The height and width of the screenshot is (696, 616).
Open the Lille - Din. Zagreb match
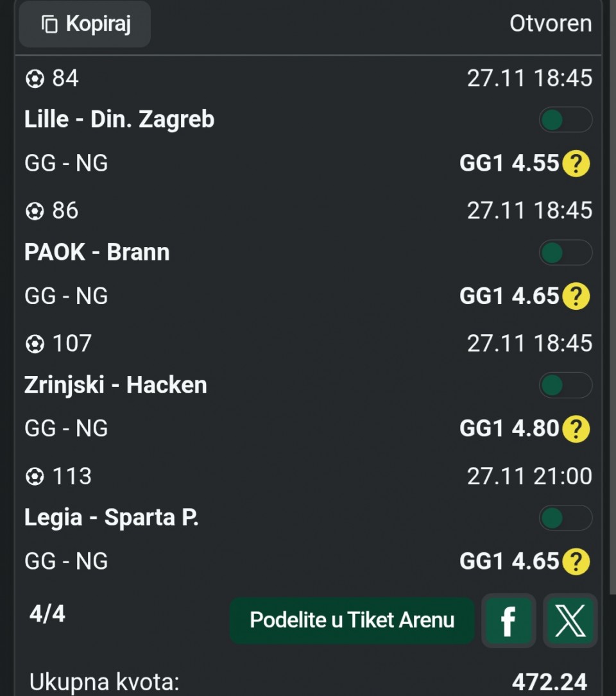[119, 120]
